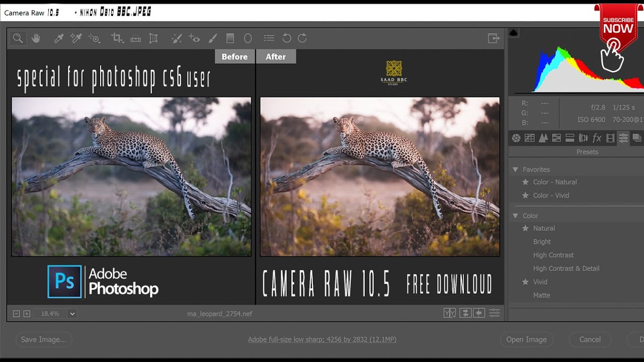Viewport: 644px width, 362px height.
Task: Toggle favorite star for Color - Natural
Action: (525, 182)
